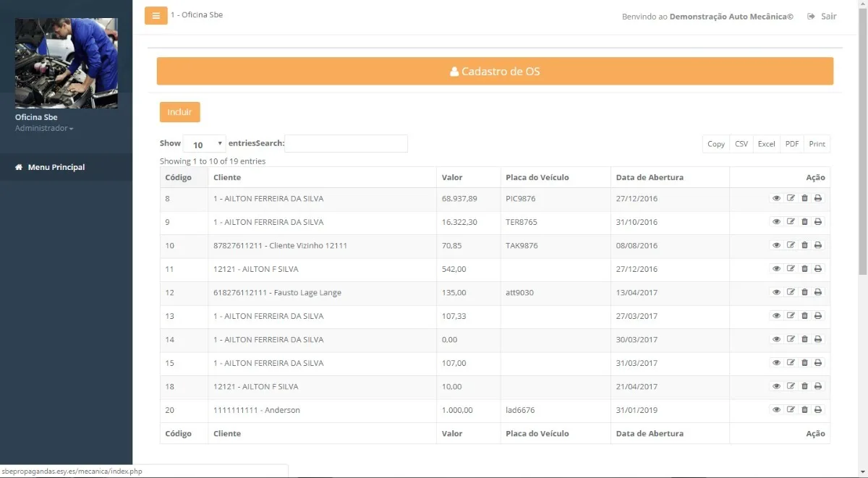Click the Cadastro de OS header banner
868x478 pixels.
[x=495, y=72]
